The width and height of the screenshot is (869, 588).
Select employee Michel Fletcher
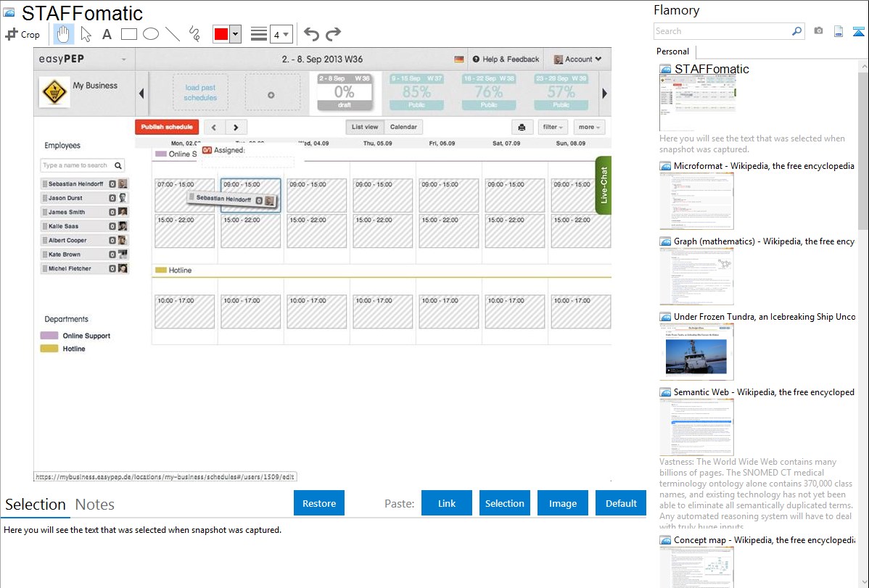[x=84, y=268]
